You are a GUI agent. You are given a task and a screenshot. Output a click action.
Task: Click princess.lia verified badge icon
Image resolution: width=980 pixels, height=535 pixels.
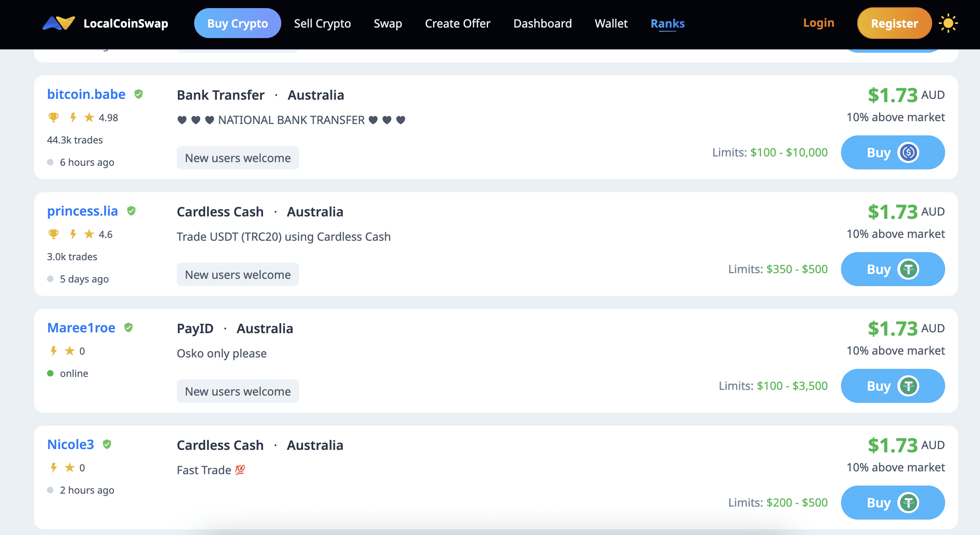click(x=131, y=211)
